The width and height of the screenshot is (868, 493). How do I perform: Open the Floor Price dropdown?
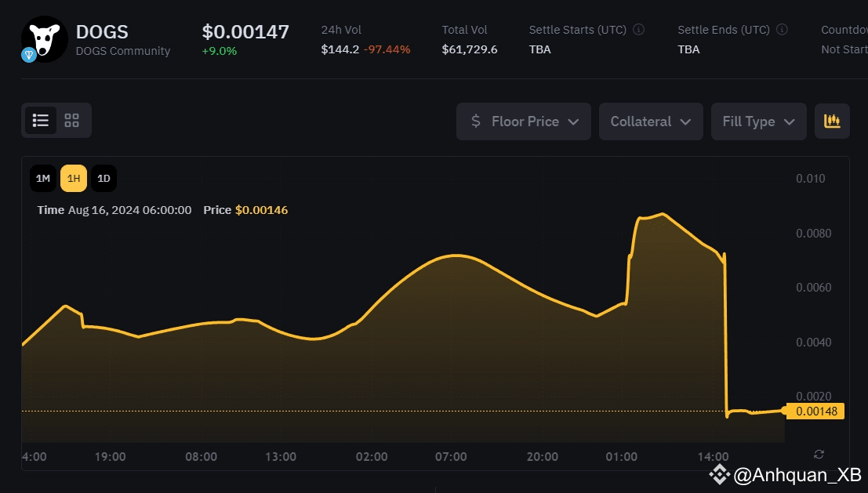pyautogui.click(x=524, y=121)
